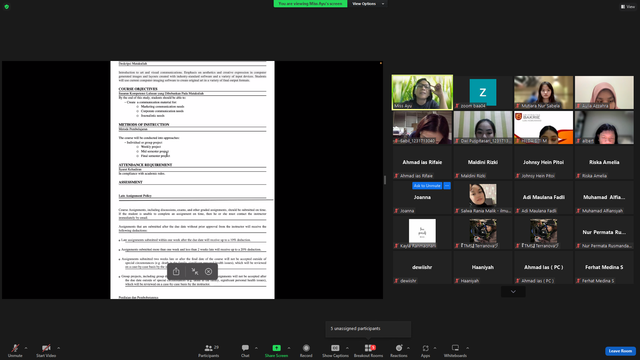Image resolution: width=640 pixels, height=360 pixels.
Task: Expand chat options arrow
Action: pyautogui.click(x=256, y=348)
